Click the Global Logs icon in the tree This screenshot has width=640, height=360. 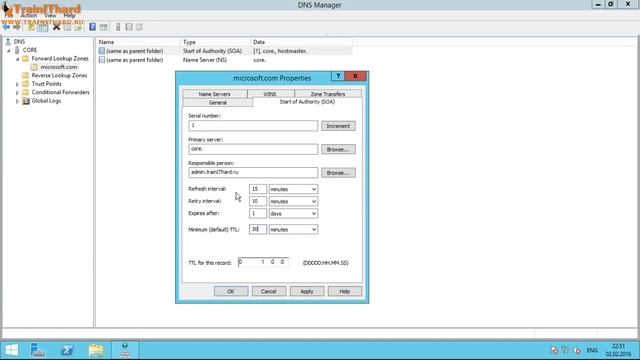coord(26,101)
